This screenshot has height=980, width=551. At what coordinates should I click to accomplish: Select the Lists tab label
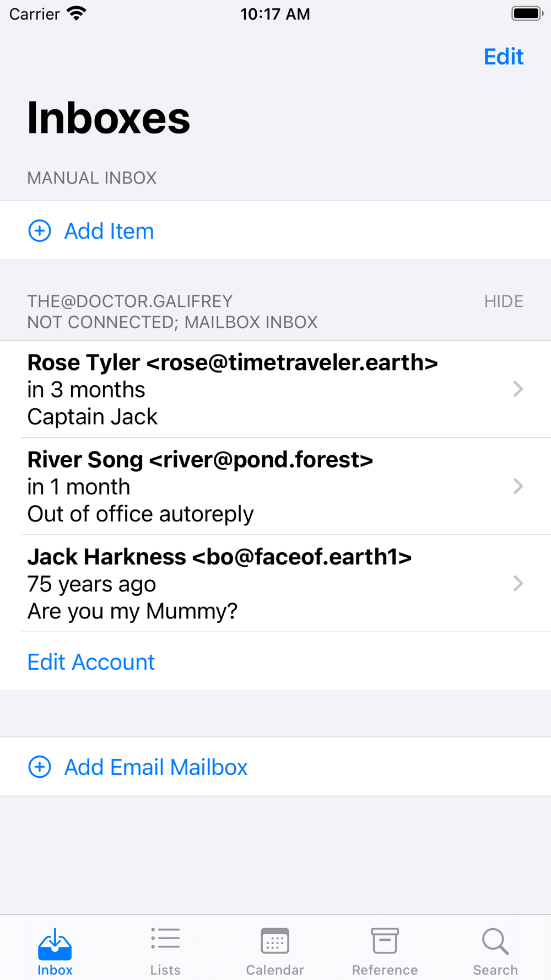165,970
